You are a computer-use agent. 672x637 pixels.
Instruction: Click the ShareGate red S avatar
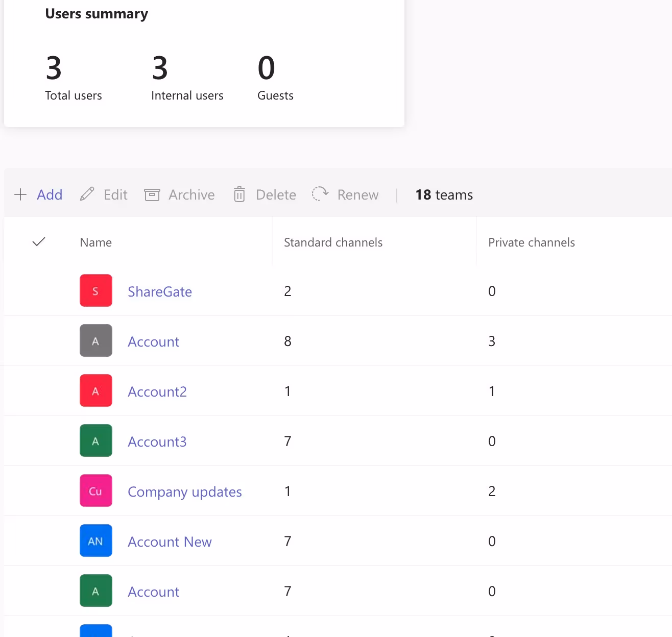96,290
